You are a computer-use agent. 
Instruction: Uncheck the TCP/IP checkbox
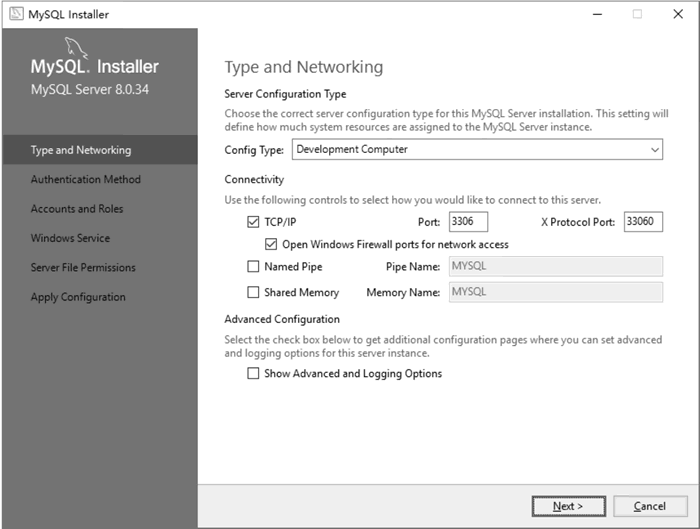[x=253, y=222]
